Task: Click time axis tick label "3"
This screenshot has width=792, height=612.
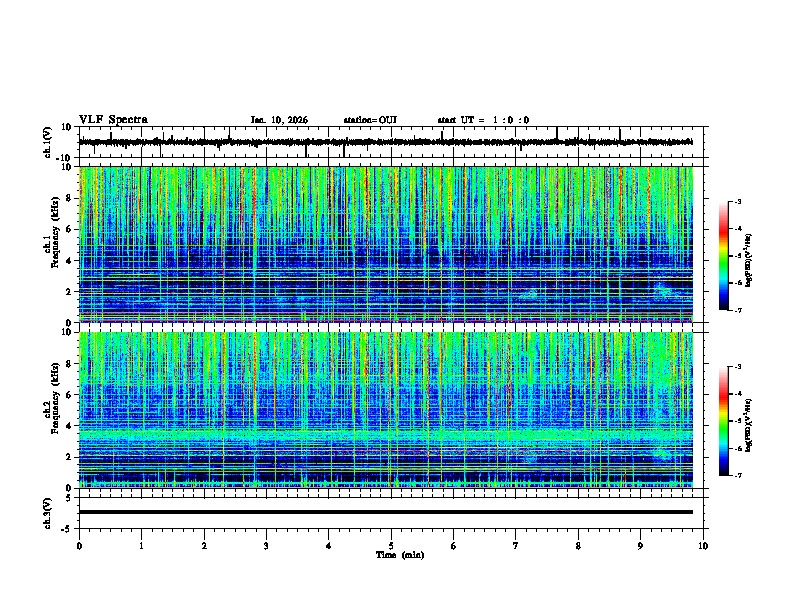Action: (x=266, y=546)
